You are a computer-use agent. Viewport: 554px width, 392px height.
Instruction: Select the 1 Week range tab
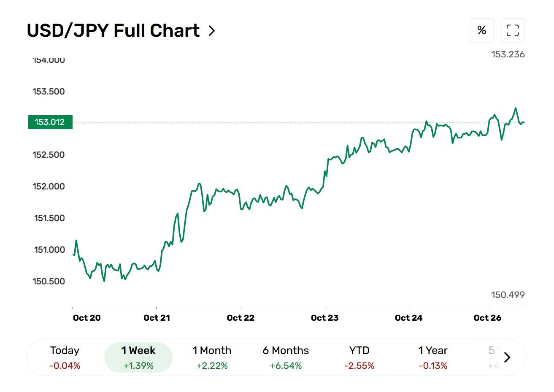[138, 357]
